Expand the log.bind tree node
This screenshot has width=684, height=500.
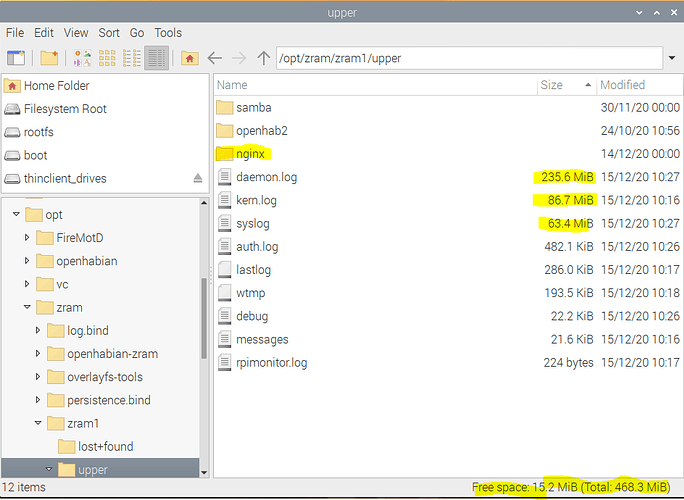[x=38, y=330]
